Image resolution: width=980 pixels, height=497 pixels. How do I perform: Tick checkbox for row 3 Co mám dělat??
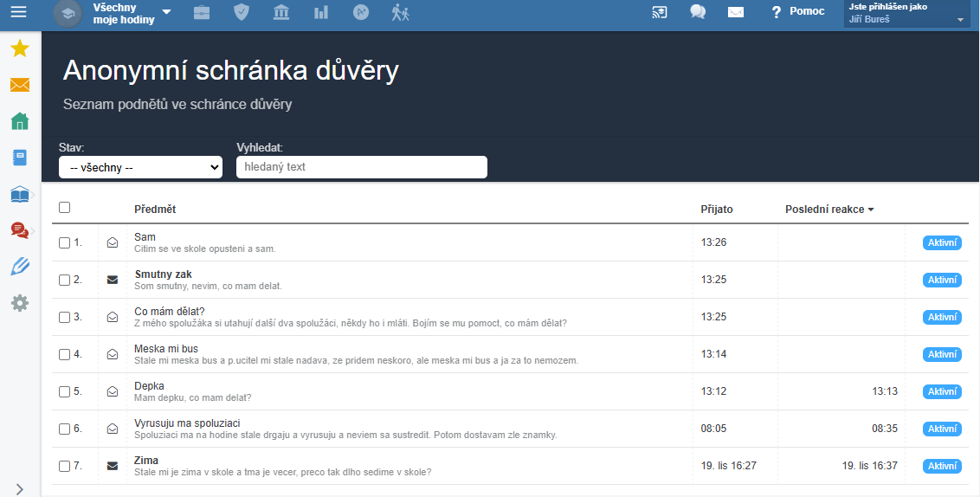pyautogui.click(x=64, y=318)
